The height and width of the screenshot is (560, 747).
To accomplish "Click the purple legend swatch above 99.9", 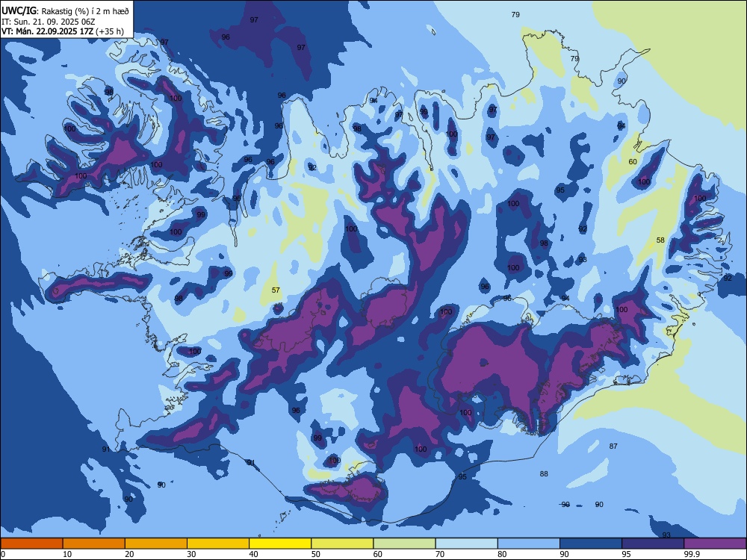I will (715, 544).
